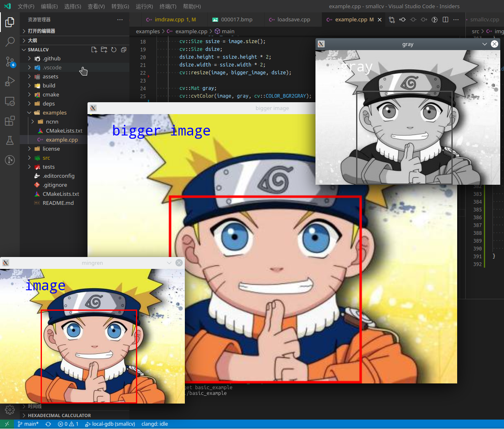The width and height of the screenshot is (504, 429).
Task: Open the Explorer panel more actions ellipsis
Action: coord(120,20)
